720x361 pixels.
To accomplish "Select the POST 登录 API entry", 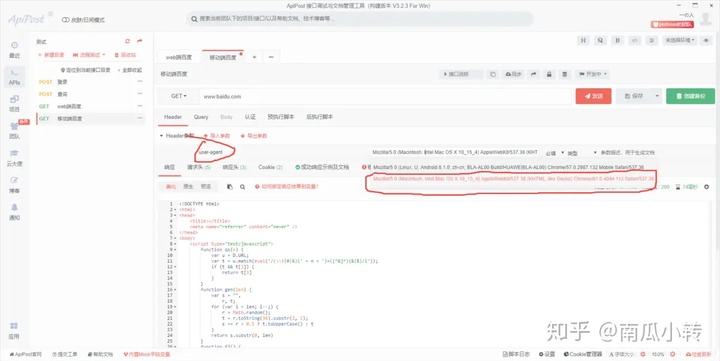I will click(91, 82).
